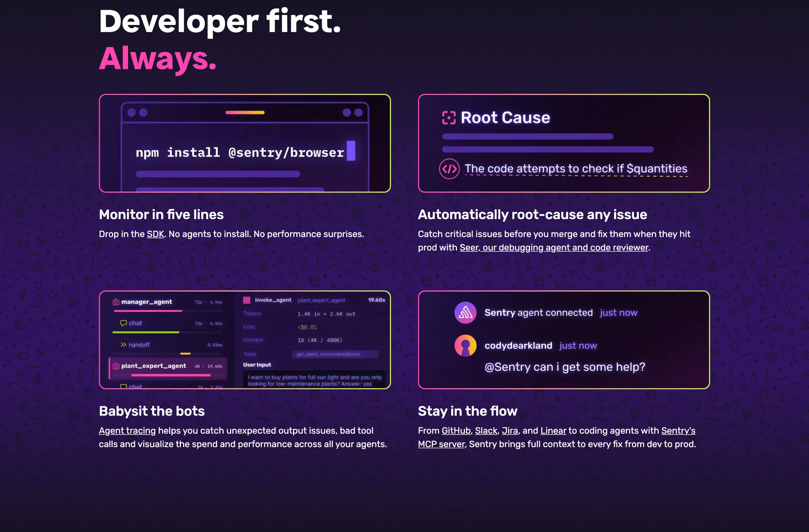
Task: Click the code brackets circle icon
Action: coord(449,169)
